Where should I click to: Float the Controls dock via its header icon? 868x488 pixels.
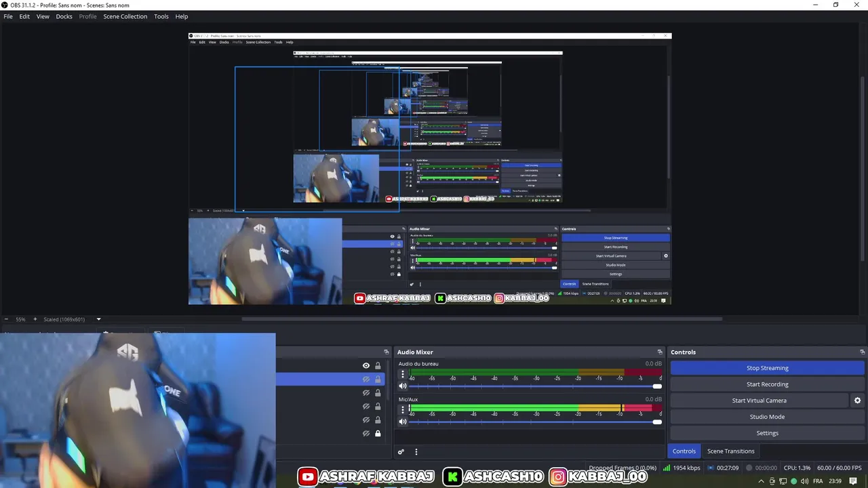863,352
